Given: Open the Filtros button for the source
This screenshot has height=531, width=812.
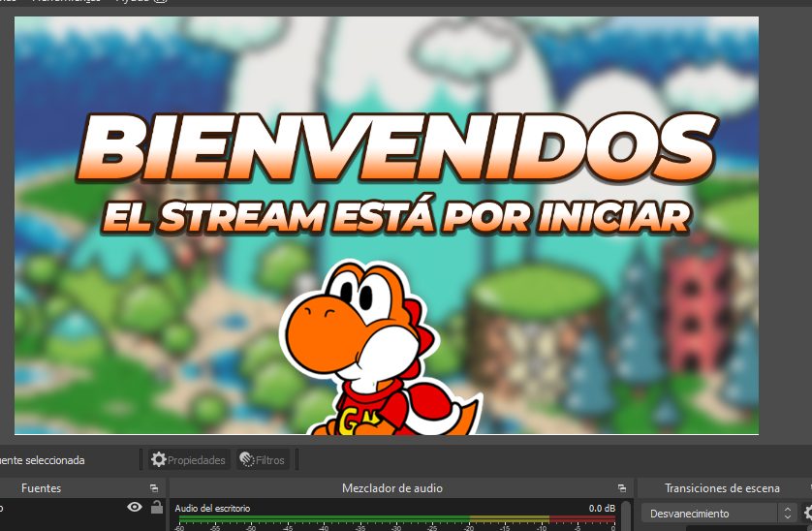Looking at the screenshot, I should coord(263,459).
